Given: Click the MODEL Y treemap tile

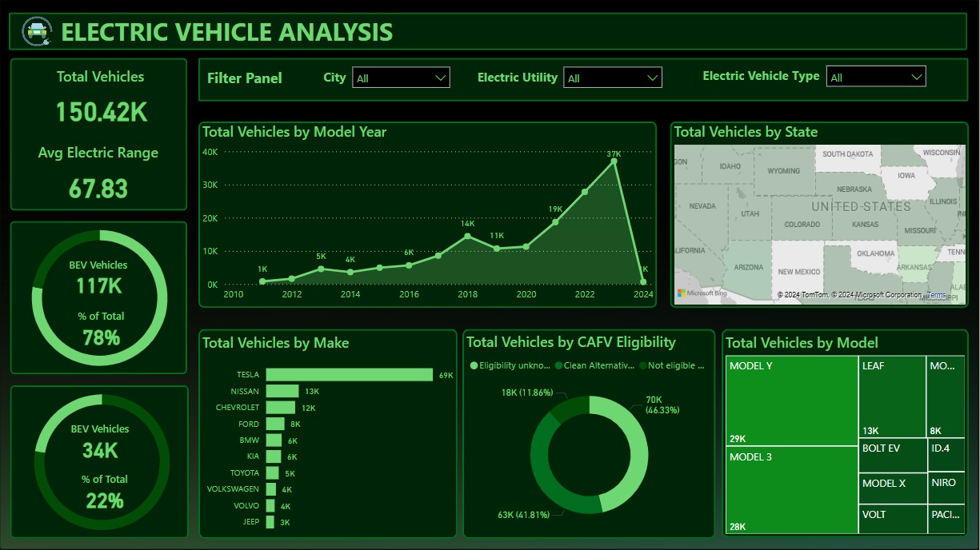Looking at the screenshot, I should (792, 400).
